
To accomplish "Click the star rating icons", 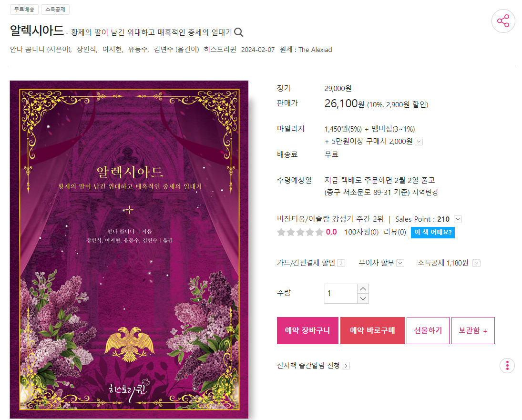I will point(300,232).
